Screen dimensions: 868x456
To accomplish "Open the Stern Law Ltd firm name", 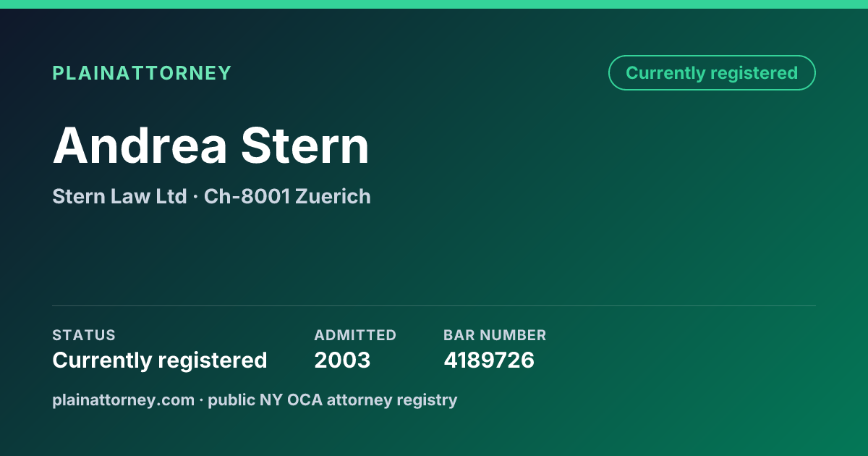I will [119, 196].
